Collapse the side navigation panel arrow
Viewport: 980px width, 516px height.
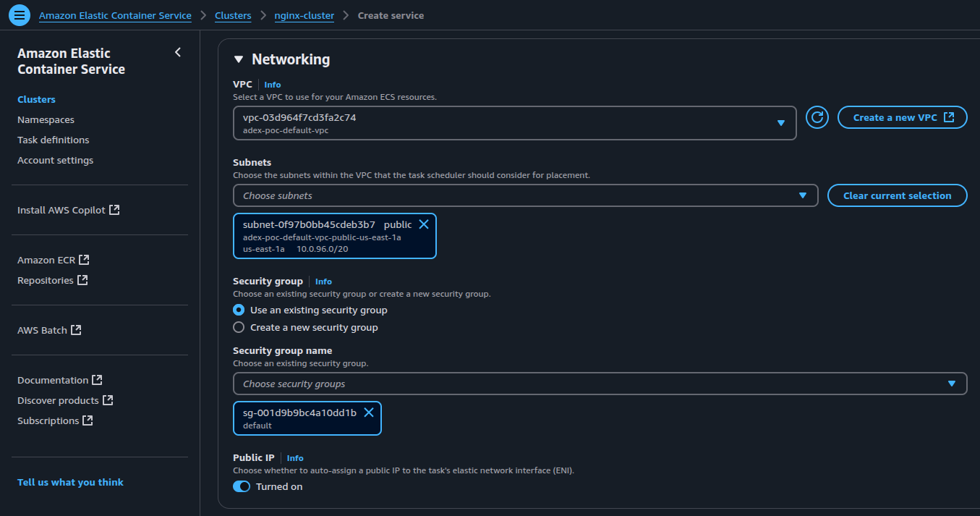(x=178, y=52)
